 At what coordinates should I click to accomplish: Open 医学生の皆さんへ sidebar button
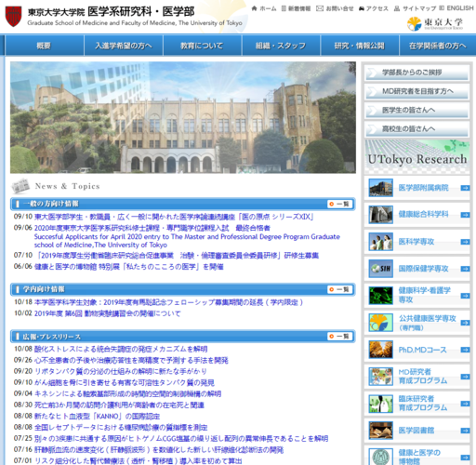pyautogui.click(x=417, y=110)
